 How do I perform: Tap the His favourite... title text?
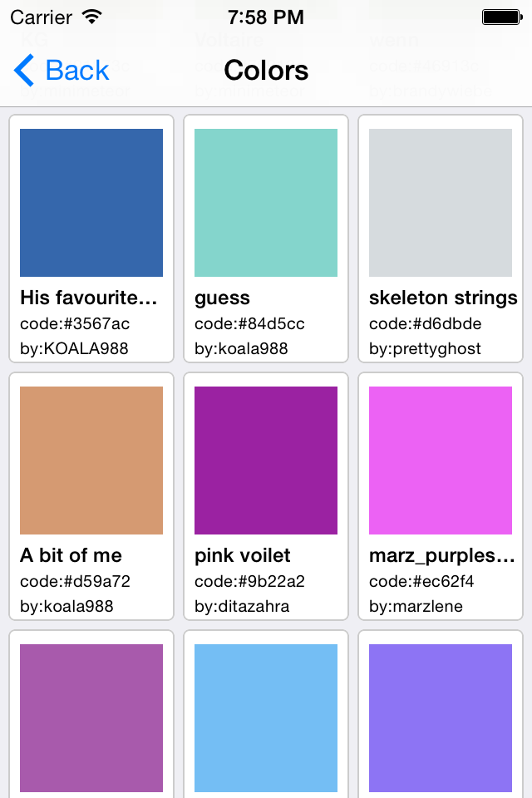[89, 298]
